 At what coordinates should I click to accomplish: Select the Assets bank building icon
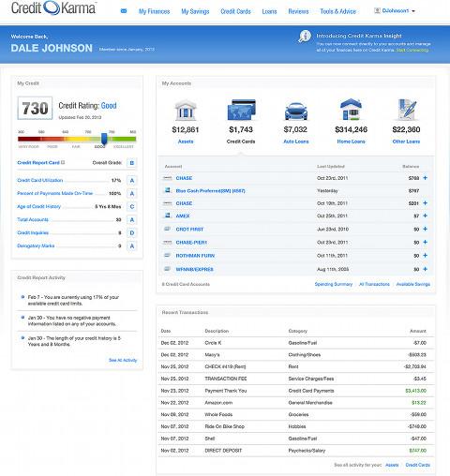coord(186,111)
